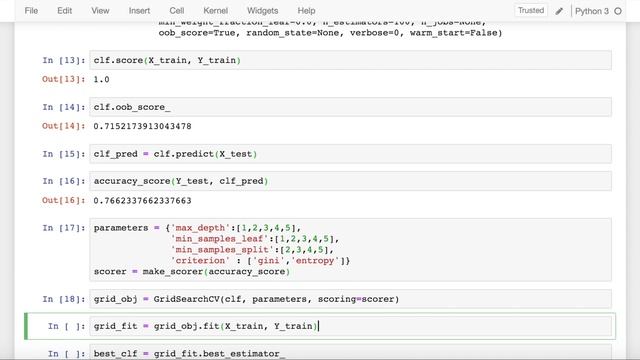Click into cell In [18] GridSearchCV code

[350, 299]
